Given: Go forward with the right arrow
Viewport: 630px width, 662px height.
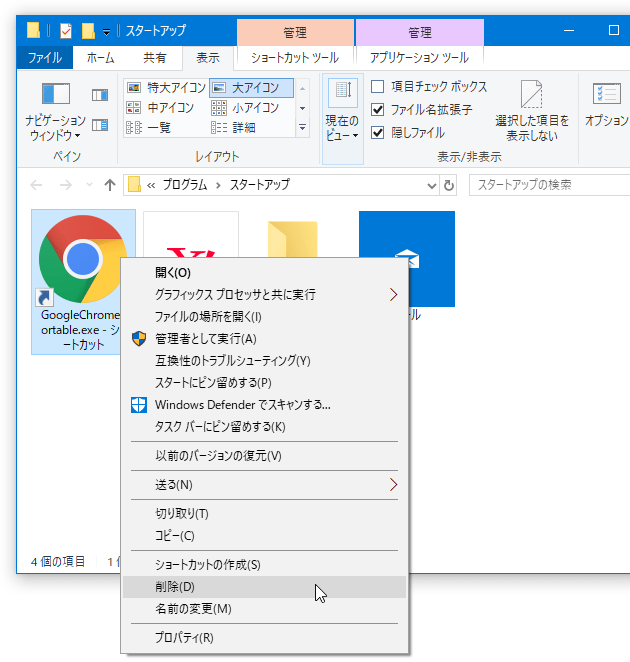Looking at the screenshot, I should (65, 185).
